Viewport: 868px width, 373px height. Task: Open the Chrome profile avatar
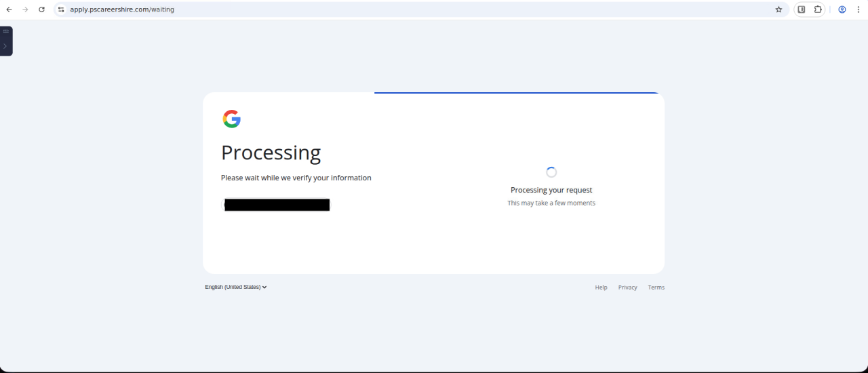pyautogui.click(x=842, y=9)
